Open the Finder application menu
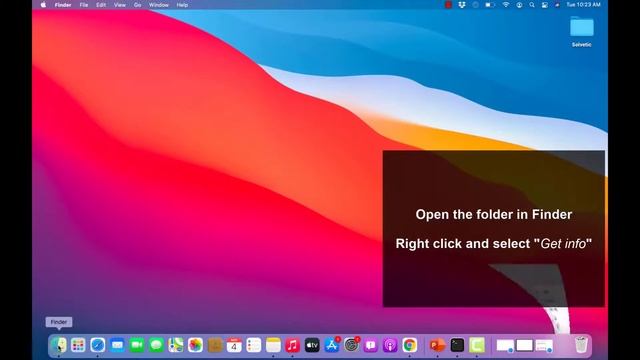The height and width of the screenshot is (360, 640). pyautogui.click(x=63, y=5)
